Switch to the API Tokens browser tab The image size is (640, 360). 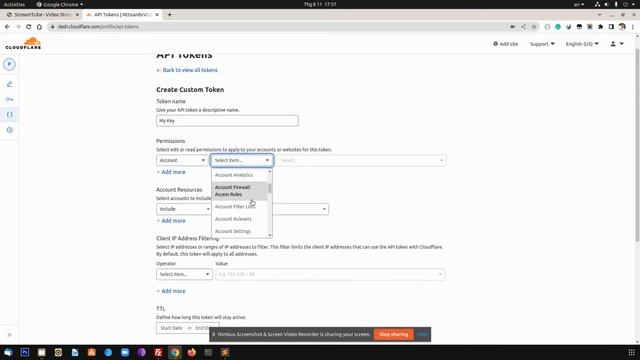pyautogui.click(x=122, y=15)
